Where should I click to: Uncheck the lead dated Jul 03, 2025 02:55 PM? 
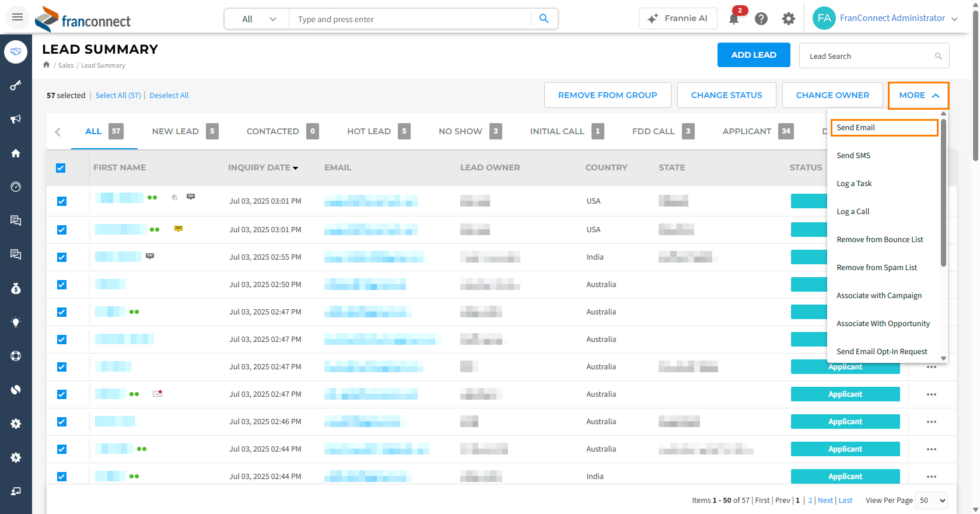coord(62,257)
